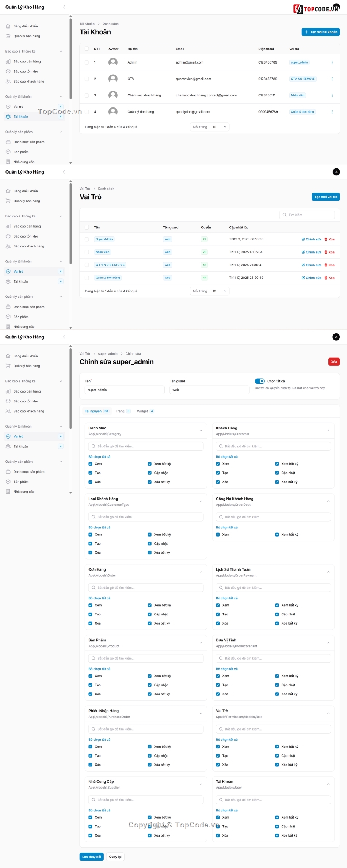Click the Lưu thay đổi button
The image size is (347, 868).
click(x=91, y=857)
